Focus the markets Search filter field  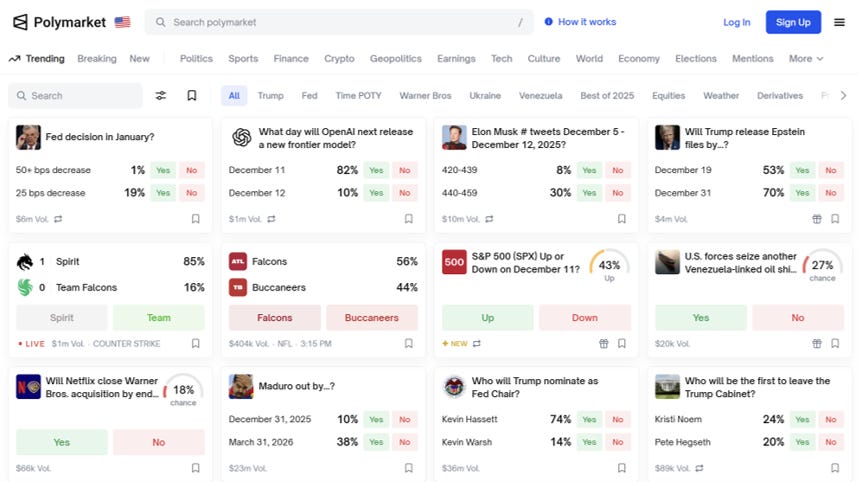click(x=75, y=96)
